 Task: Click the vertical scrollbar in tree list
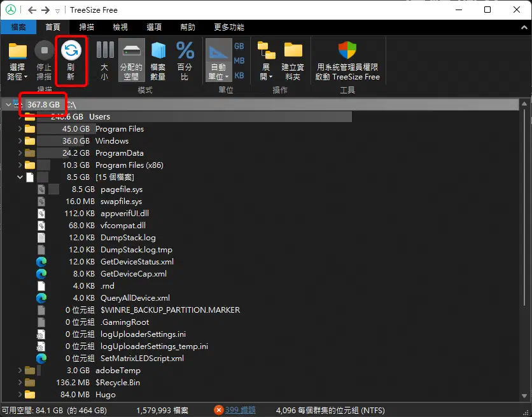pyautogui.click(x=526, y=254)
